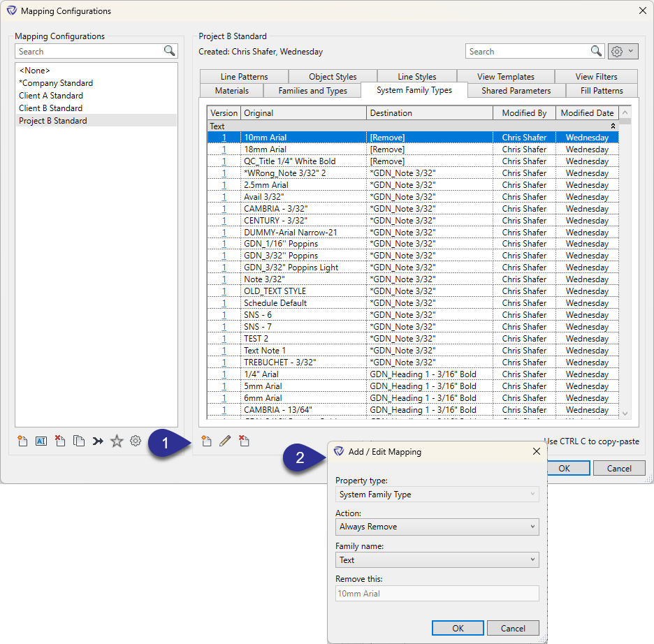Open the Shared Parameters tab
Viewport: 654px width, 644px height.
[516, 90]
